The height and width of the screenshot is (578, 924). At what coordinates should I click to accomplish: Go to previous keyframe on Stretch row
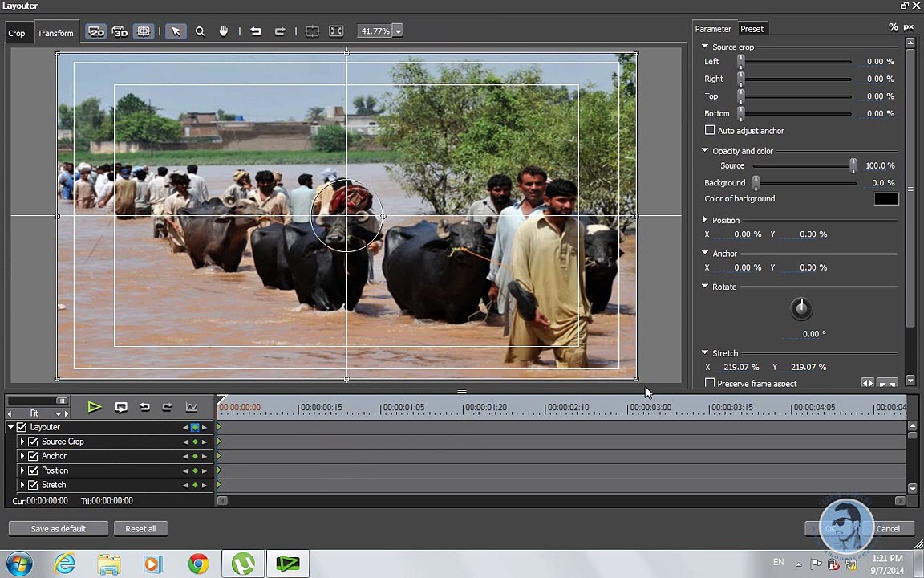(x=185, y=486)
